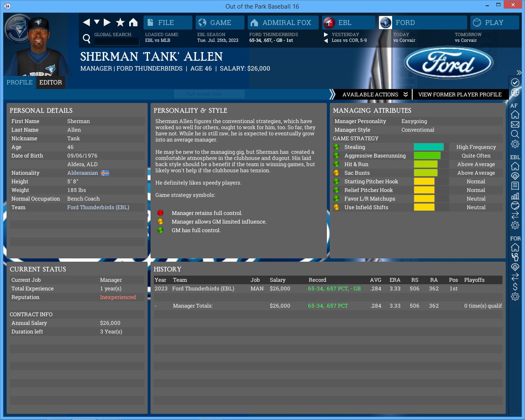Open the FOR dollar sign finances icon

coord(515,287)
